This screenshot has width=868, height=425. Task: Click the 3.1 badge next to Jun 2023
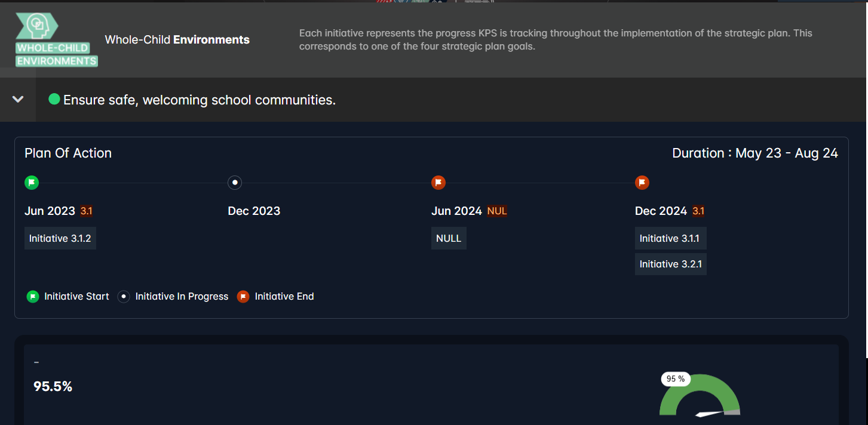click(x=86, y=211)
